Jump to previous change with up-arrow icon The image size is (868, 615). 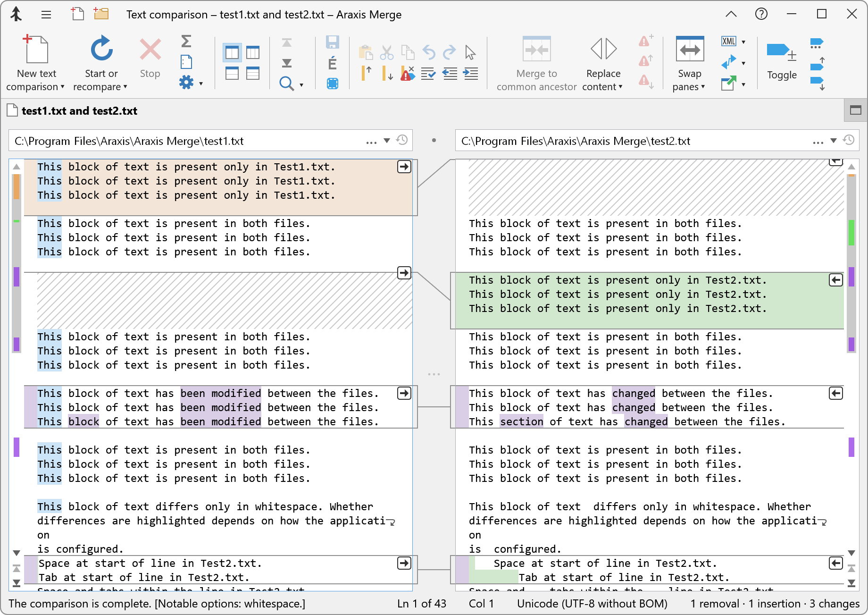367,73
